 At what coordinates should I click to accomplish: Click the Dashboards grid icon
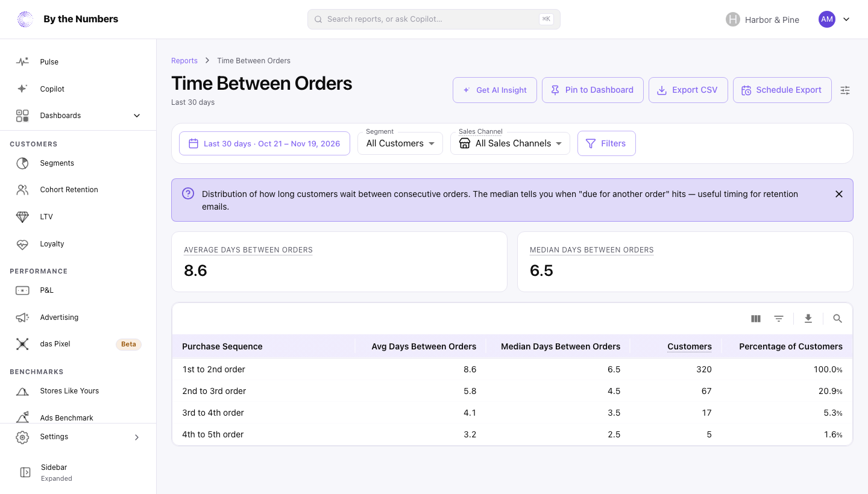(22, 116)
